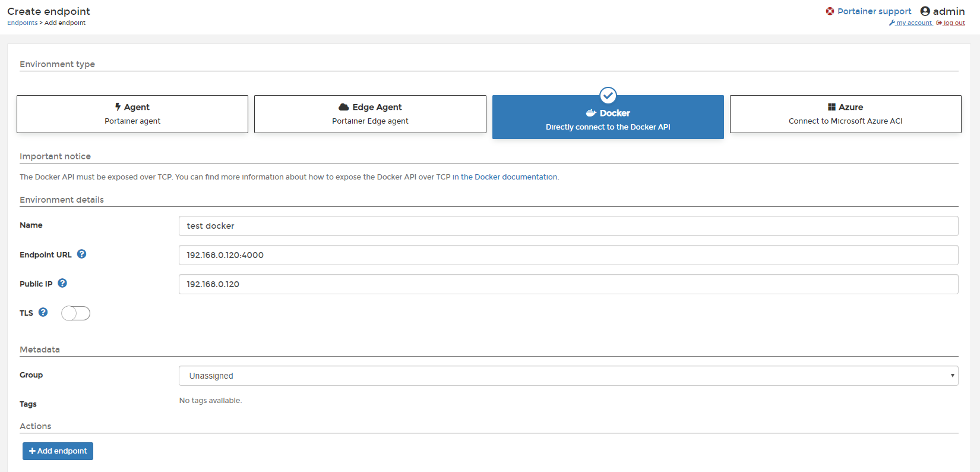This screenshot has height=472, width=980.
Task: Click the Create endpoint page title
Action: click(x=49, y=11)
